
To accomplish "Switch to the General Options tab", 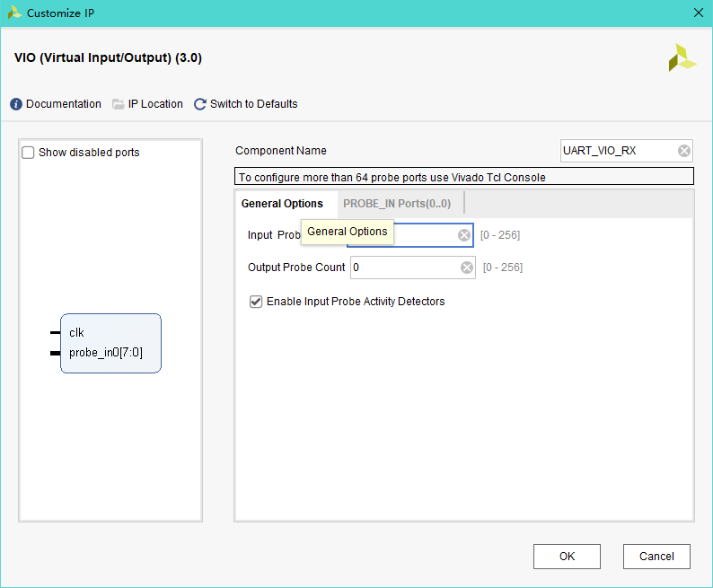I will pos(282,204).
